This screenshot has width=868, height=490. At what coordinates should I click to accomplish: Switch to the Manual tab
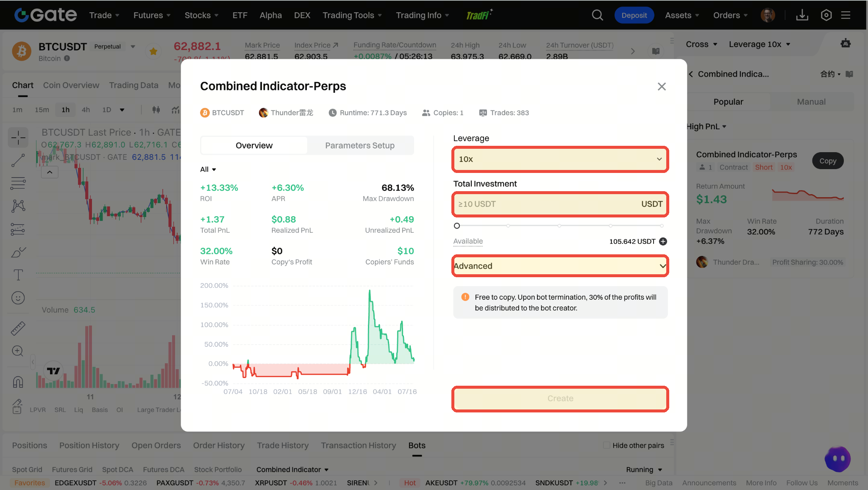pyautogui.click(x=811, y=102)
